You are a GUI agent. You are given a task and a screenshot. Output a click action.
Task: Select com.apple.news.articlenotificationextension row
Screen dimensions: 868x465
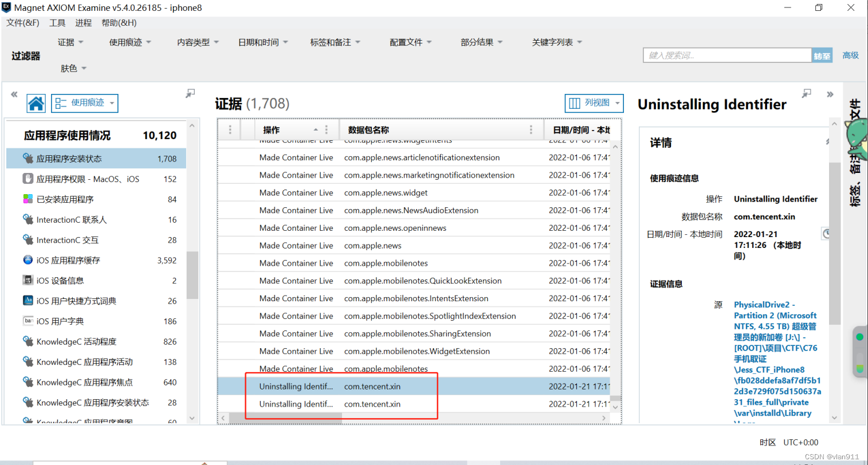click(x=414, y=157)
